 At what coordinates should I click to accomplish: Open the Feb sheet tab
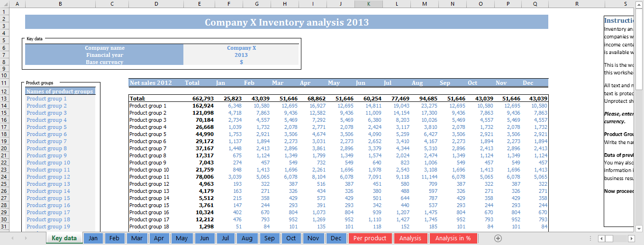(114, 238)
